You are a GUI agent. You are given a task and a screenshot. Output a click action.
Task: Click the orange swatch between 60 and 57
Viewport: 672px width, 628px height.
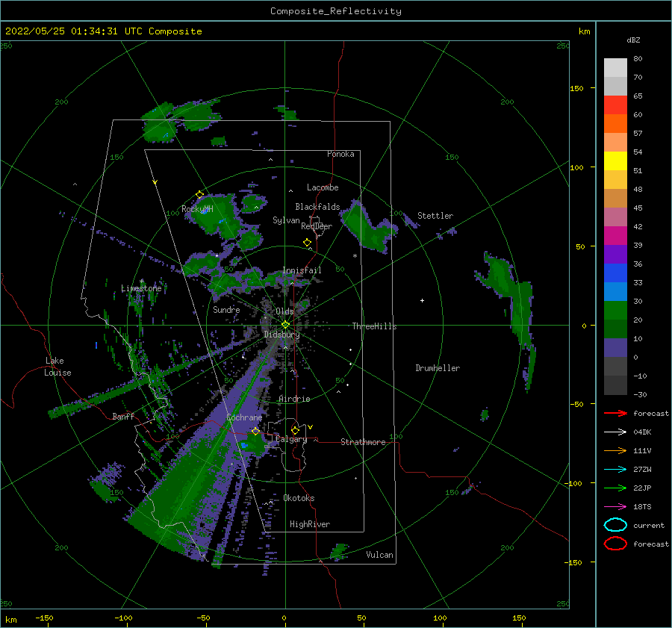click(x=615, y=124)
